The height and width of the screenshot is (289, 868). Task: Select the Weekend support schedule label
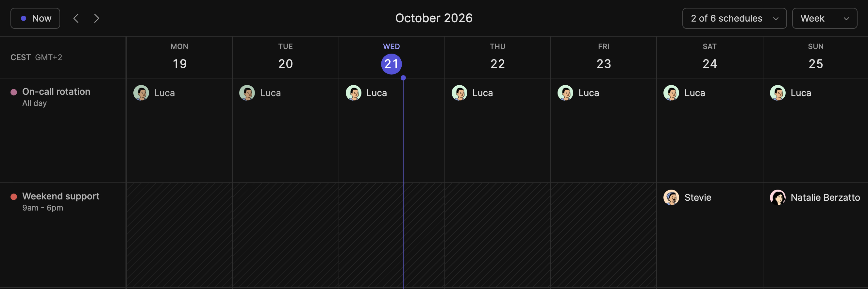tap(61, 196)
